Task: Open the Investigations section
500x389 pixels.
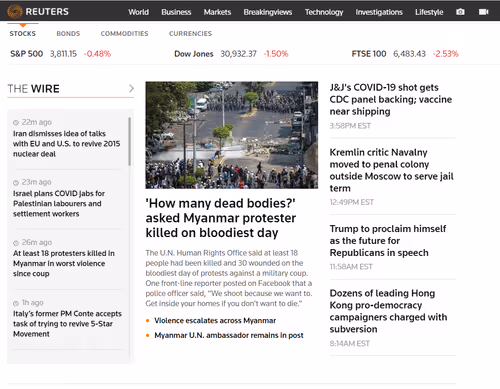Action: [379, 12]
